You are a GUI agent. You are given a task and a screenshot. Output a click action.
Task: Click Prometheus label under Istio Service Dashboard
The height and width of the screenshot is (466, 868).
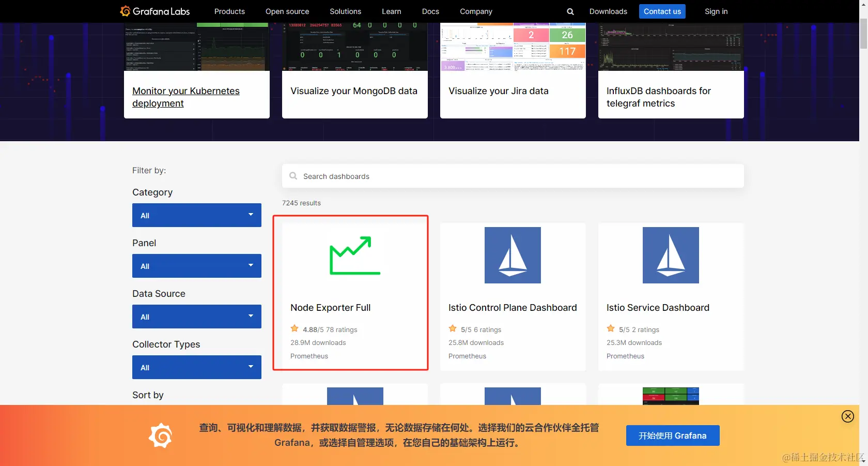coord(625,356)
